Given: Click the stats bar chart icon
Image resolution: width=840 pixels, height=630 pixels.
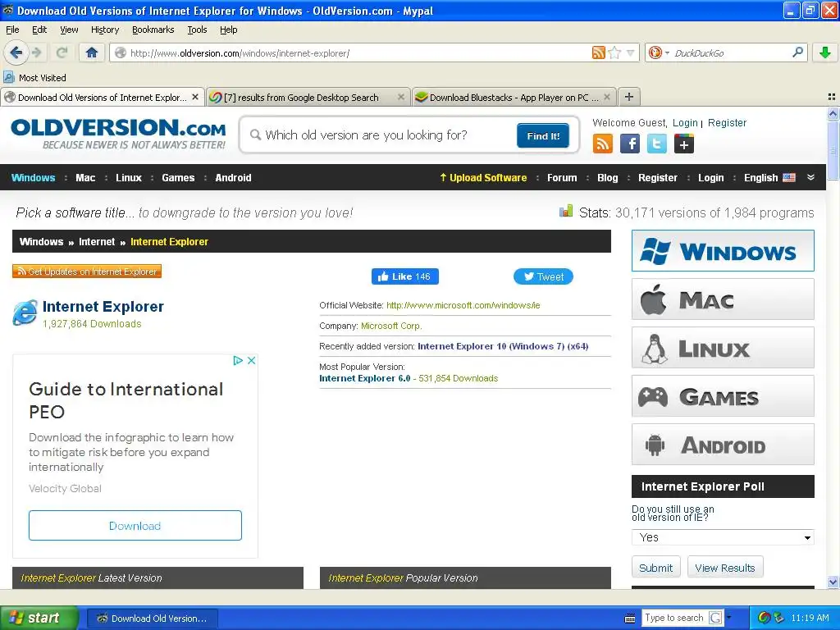Looking at the screenshot, I should coord(566,211).
